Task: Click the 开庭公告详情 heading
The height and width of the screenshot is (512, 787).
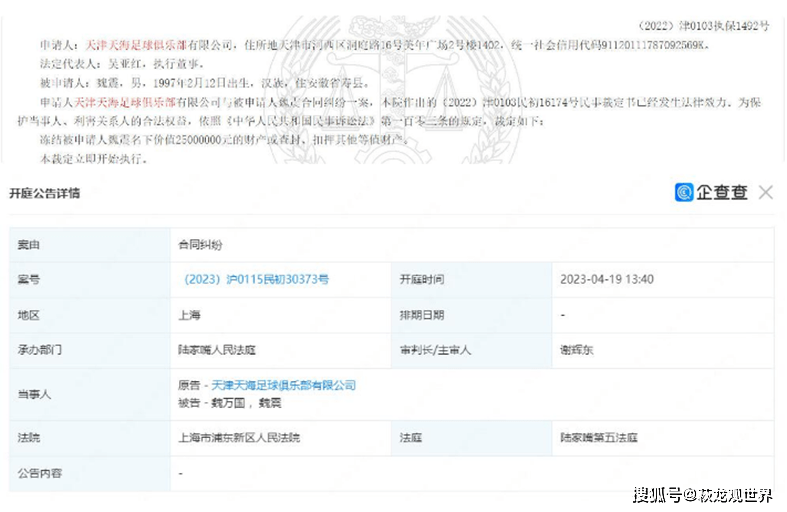Action: click(x=45, y=193)
